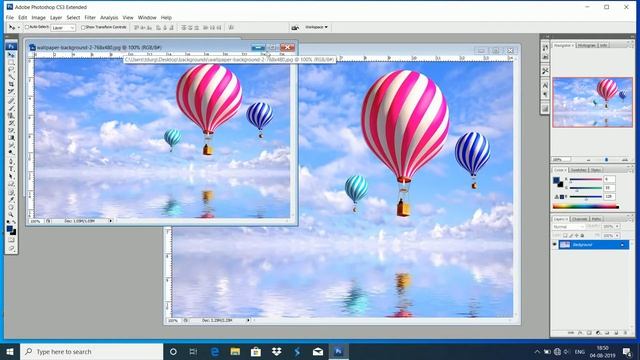
Task: Toggle Lock image pixels in Layers panel
Action: pos(571,235)
